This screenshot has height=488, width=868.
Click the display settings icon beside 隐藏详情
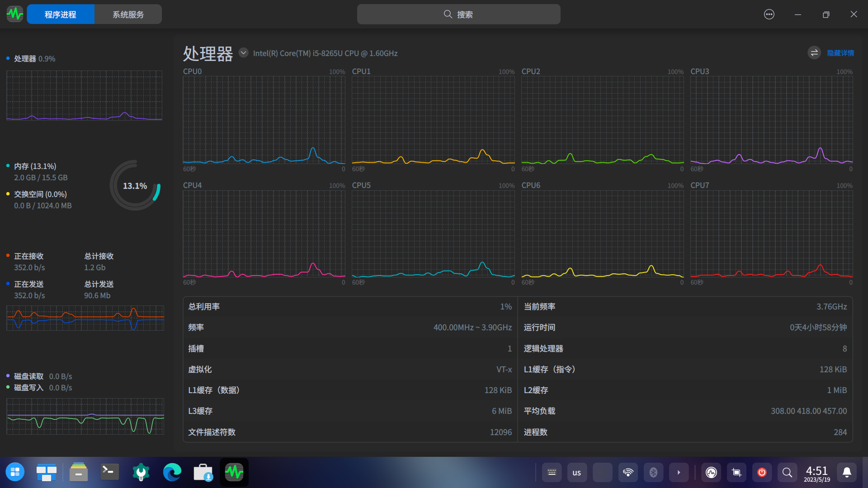814,52
